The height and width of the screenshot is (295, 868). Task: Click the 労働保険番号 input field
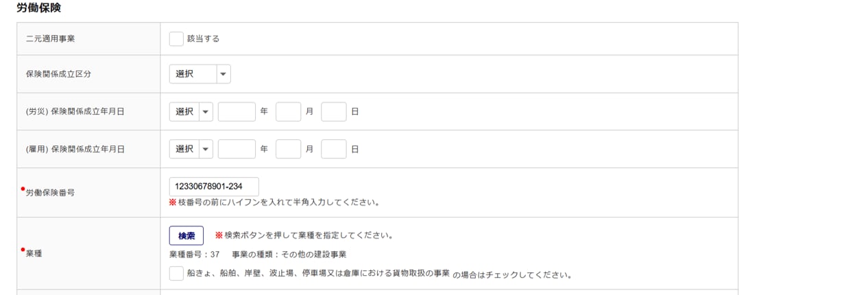pyautogui.click(x=214, y=187)
